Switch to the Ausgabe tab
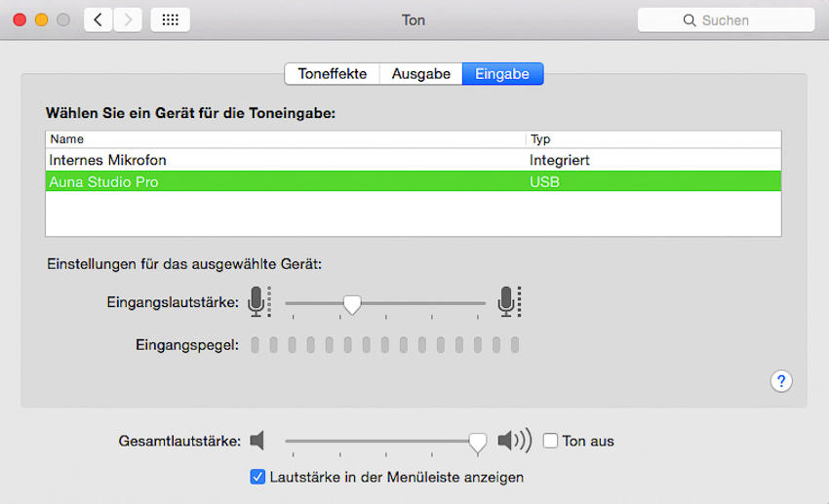 420,74
